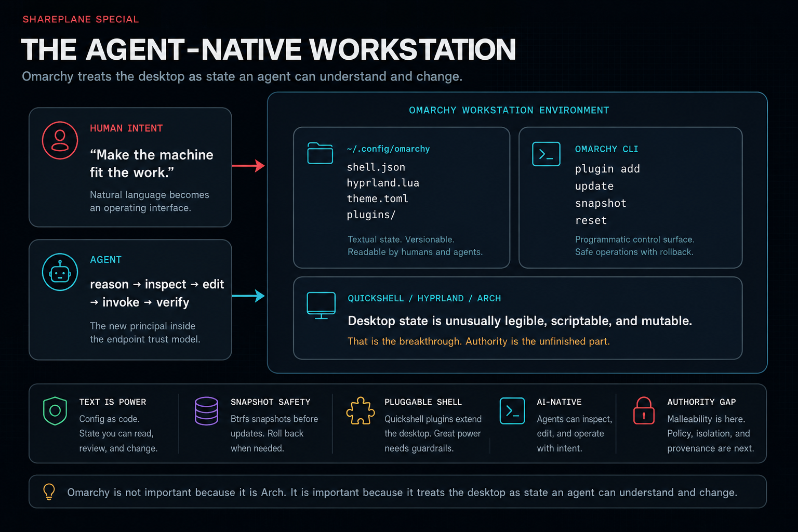The image size is (798, 532).
Task: Click the Agent robot face icon
Action: point(60,272)
